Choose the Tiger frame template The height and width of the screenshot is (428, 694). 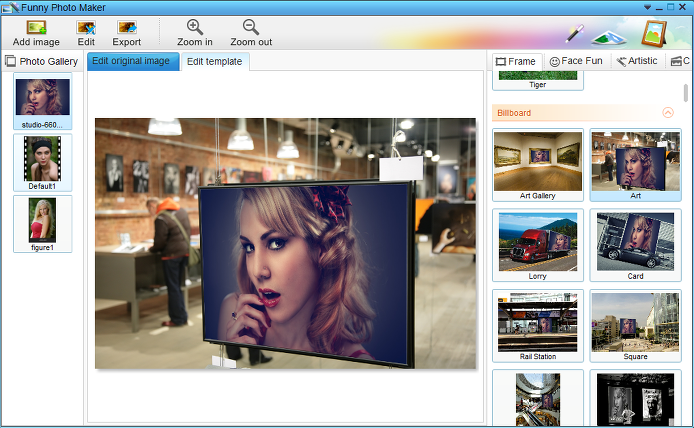click(x=538, y=80)
